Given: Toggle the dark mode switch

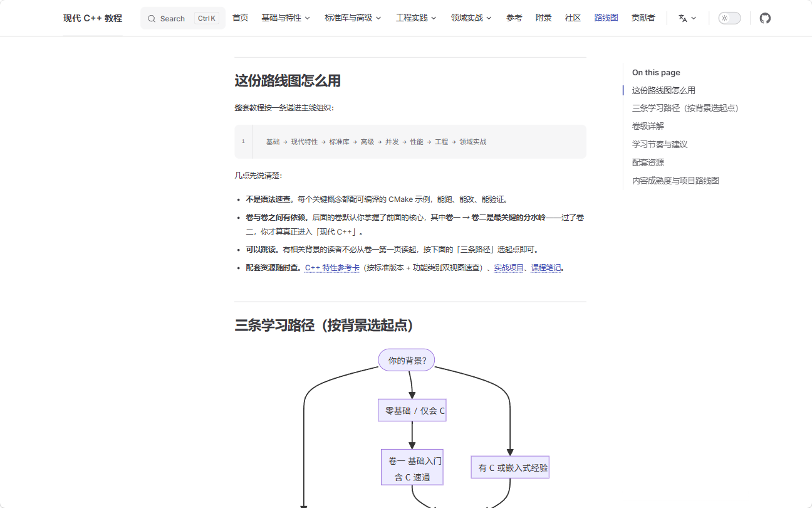Looking at the screenshot, I should click(729, 18).
